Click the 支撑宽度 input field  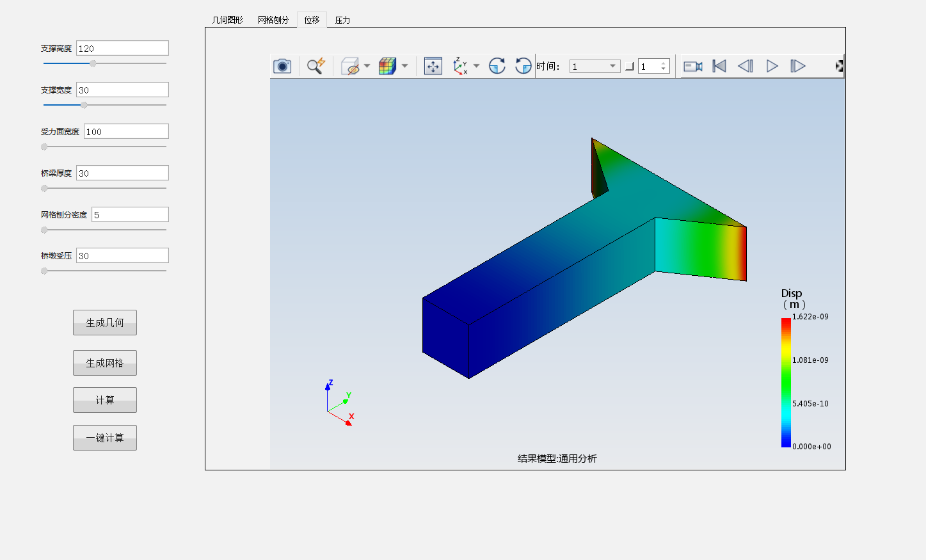pyautogui.click(x=122, y=90)
